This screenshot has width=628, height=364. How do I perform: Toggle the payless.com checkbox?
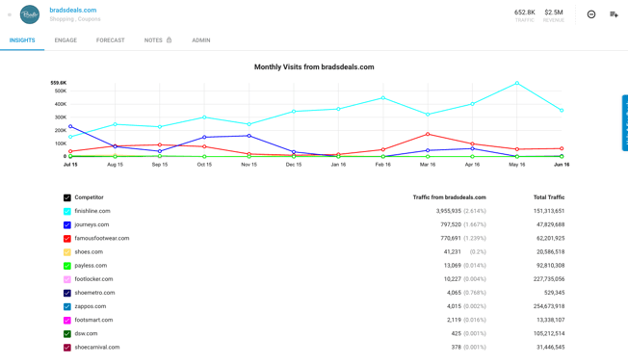click(67, 266)
